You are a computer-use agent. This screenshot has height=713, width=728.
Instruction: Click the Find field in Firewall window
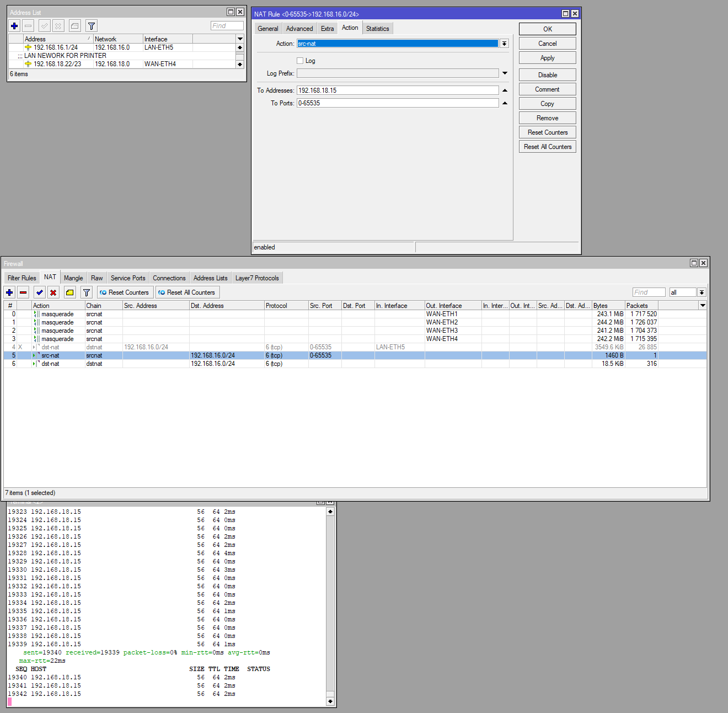[x=649, y=292]
